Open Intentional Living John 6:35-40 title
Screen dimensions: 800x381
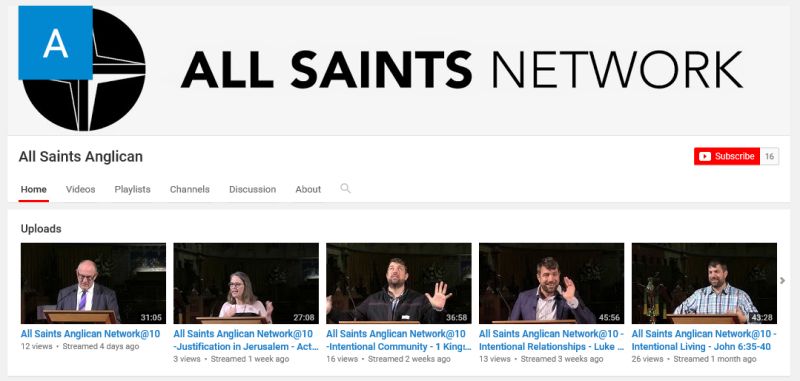(704, 340)
